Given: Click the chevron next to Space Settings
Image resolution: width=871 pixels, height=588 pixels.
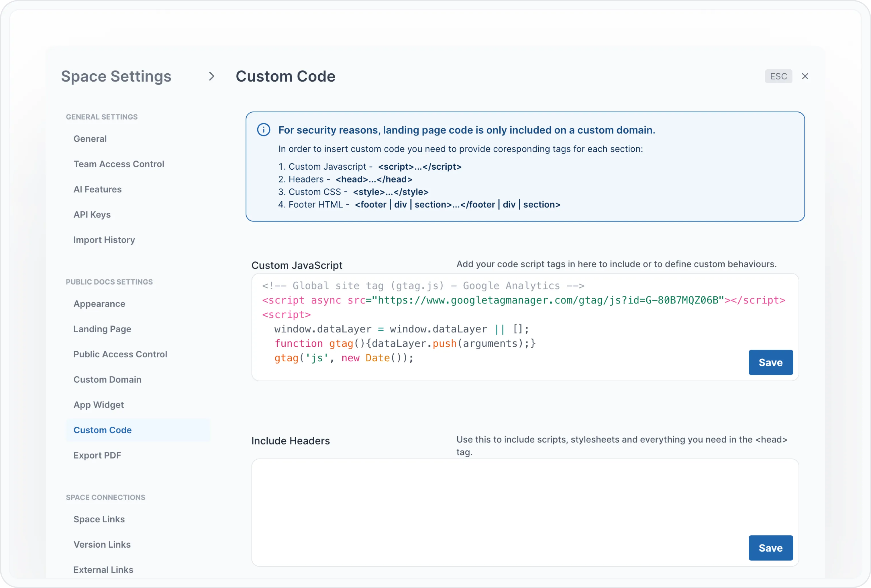Looking at the screenshot, I should point(212,77).
